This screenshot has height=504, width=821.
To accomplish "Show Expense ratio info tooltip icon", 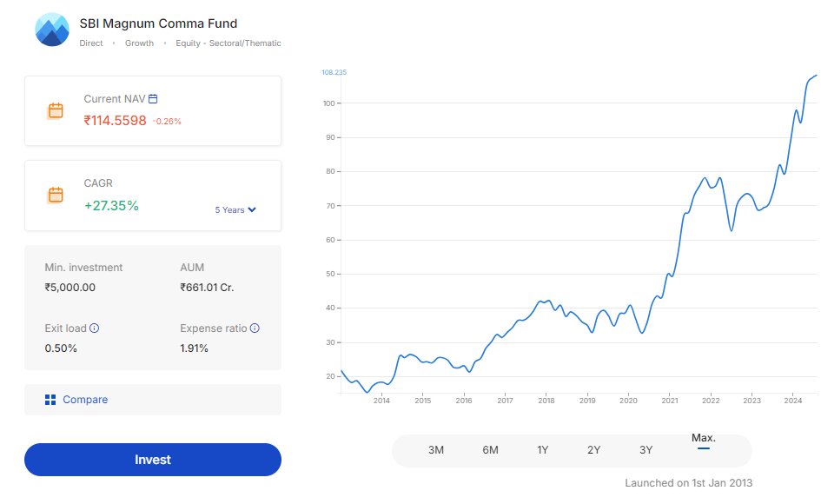I will [255, 328].
